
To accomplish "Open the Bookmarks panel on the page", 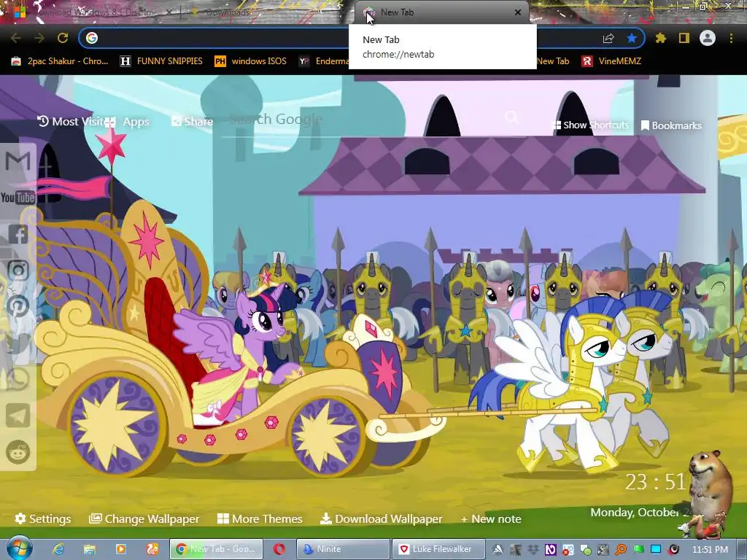I will click(x=671, y=125).
